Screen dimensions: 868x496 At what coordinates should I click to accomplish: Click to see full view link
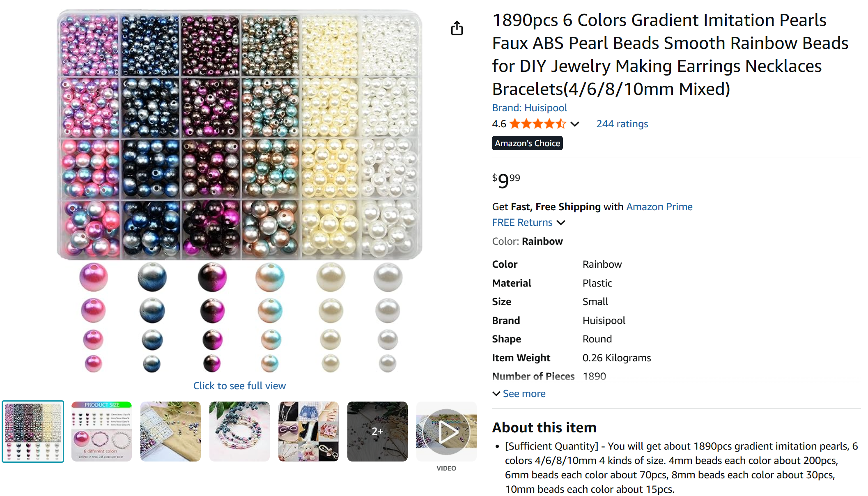click(x=239, y=386)
